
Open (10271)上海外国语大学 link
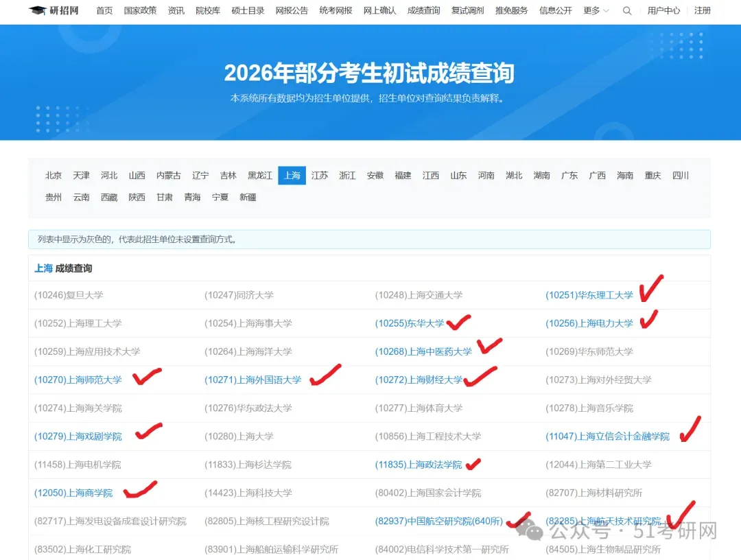tap(252, 380)
